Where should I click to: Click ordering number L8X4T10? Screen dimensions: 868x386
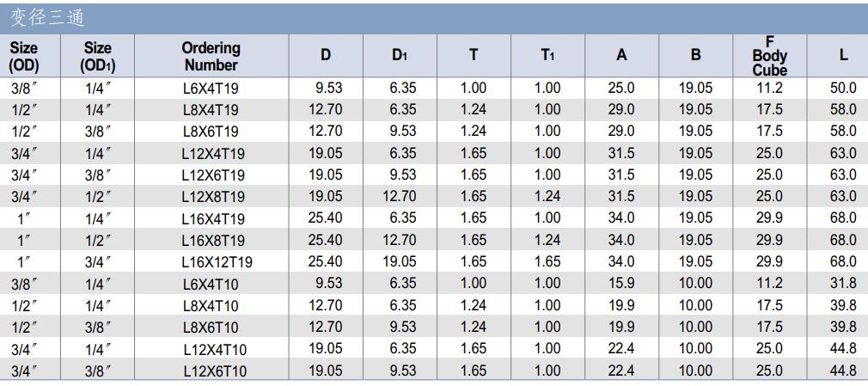[211, 306]
